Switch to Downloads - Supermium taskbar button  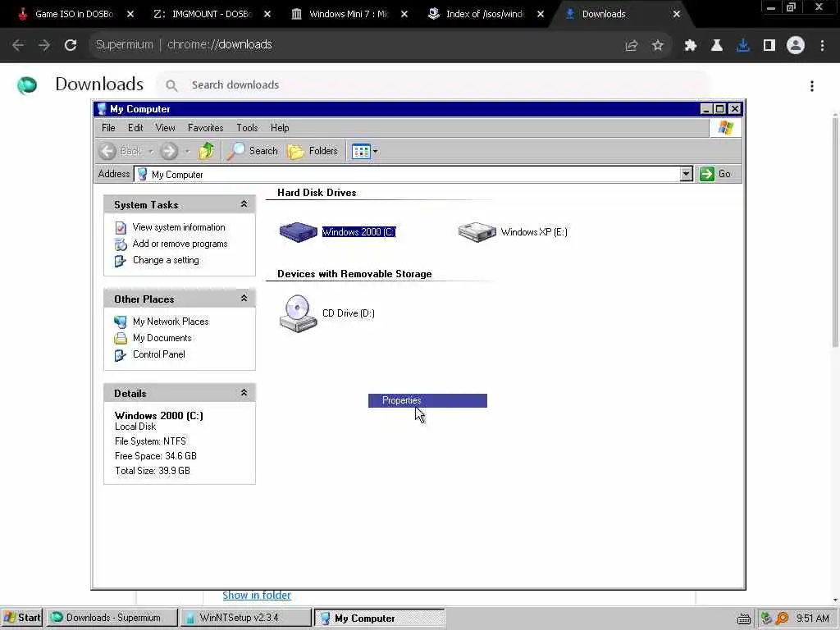tap(112, 618)
